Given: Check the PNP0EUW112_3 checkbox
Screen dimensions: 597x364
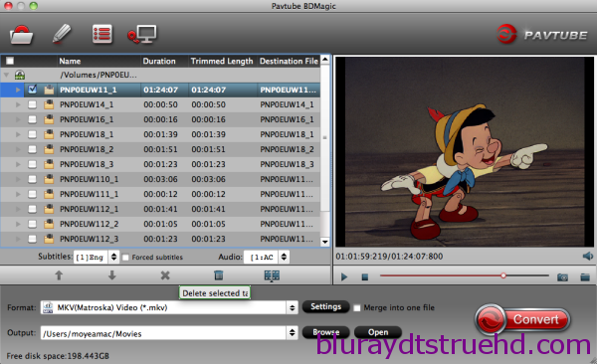Looking at the screenshot, I should [33, 239].
